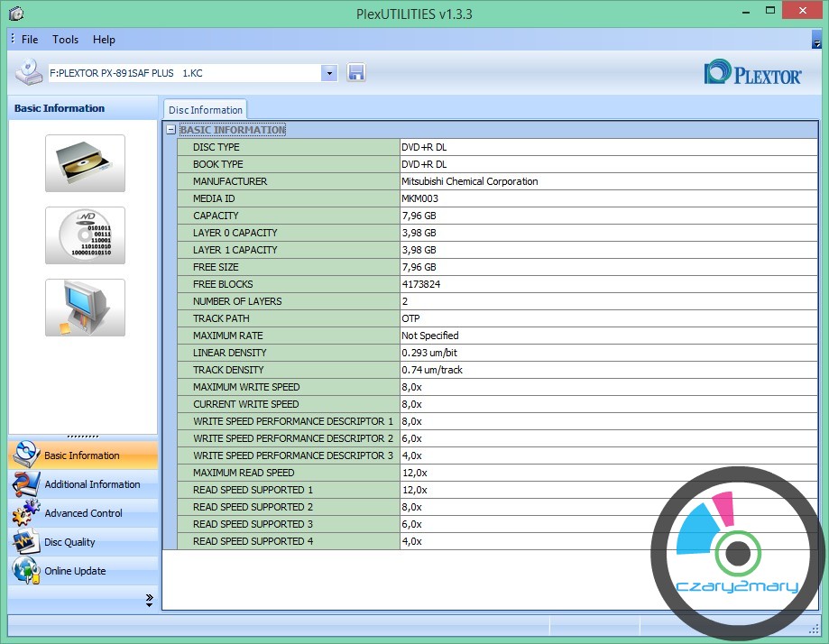
Task: Click the Plextor logo
Action: 752,73
